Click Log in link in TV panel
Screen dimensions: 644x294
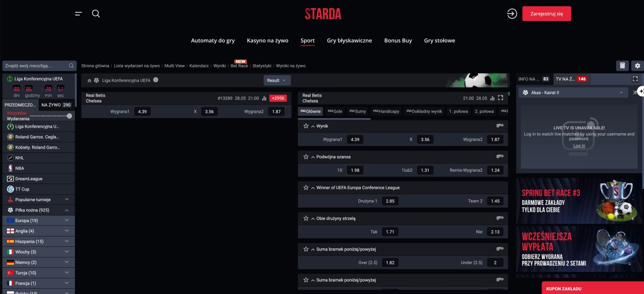point(579,146)
